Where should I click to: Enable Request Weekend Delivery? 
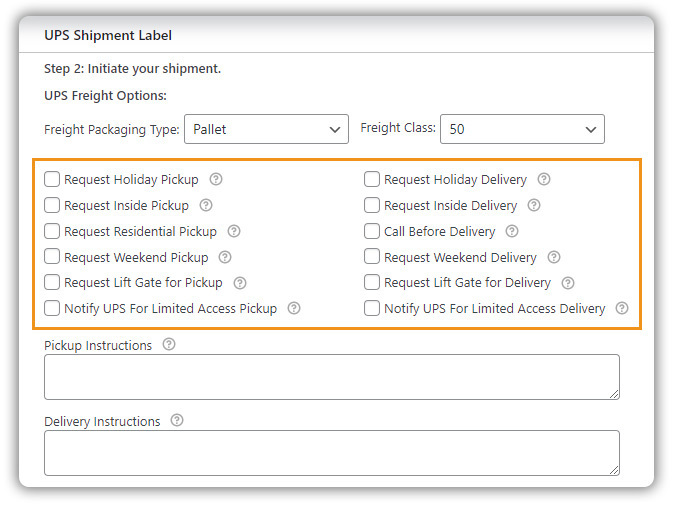tap(372, 257)
